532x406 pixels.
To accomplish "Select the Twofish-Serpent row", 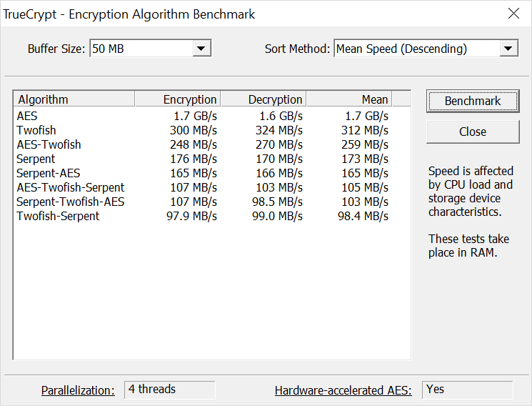I will pos(58,216).
